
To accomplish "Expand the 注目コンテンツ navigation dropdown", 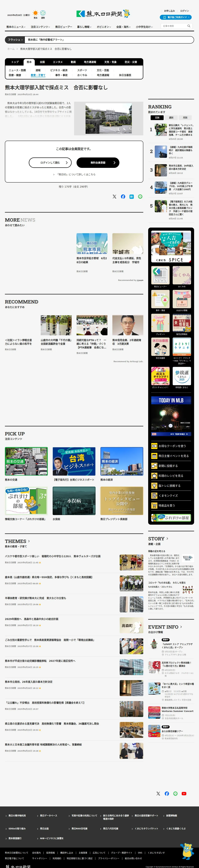I will coord(41,27).
